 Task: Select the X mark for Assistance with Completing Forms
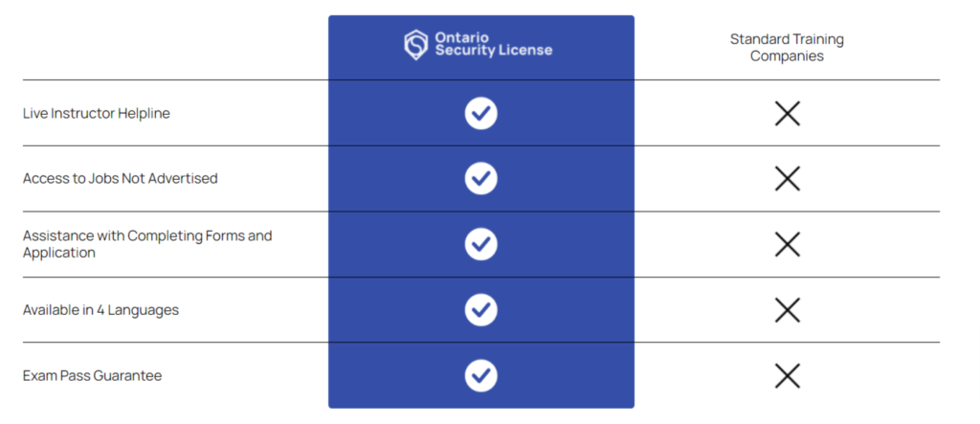point(787,244)
